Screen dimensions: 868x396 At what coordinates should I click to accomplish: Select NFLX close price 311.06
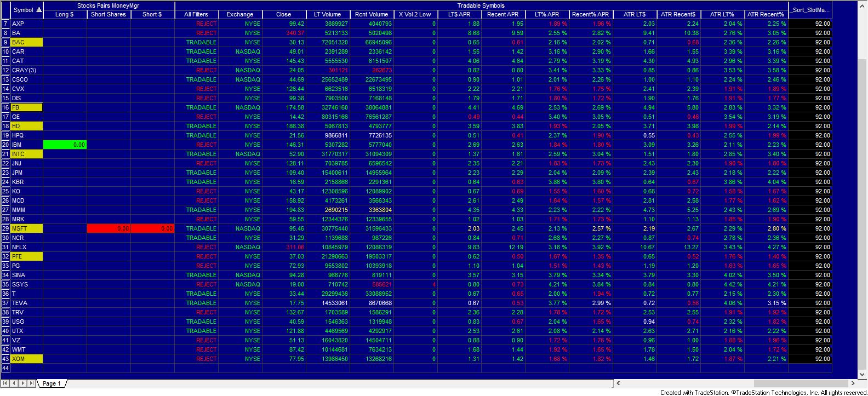(x=284, y=247)
